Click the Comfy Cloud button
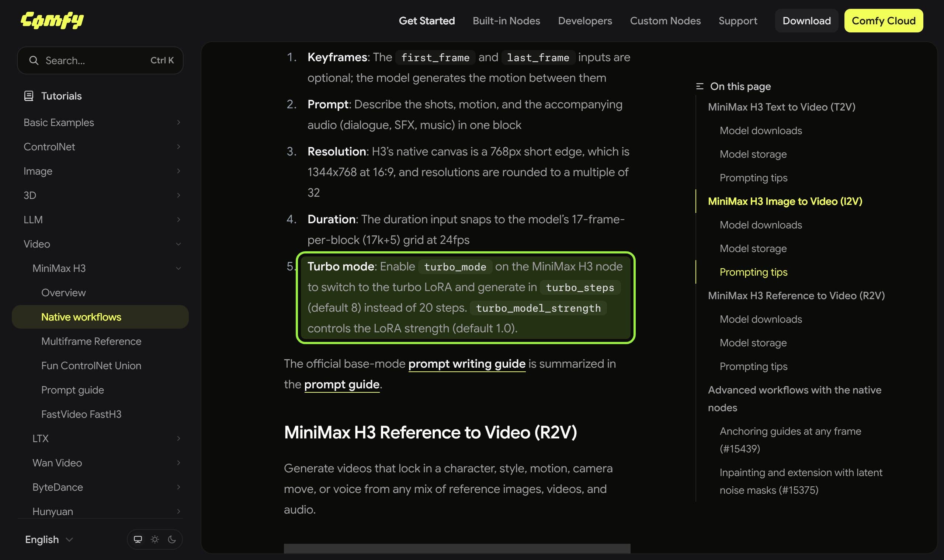Viewport: 944px width, 560px height. (x=884, y=21)
